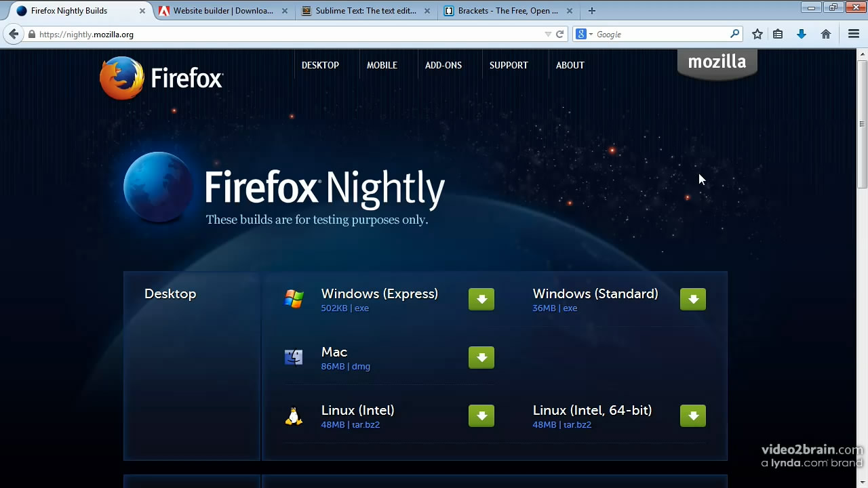Switch to the Brackets tab
The width and height of the screenshot is (868, 488).
508,11
